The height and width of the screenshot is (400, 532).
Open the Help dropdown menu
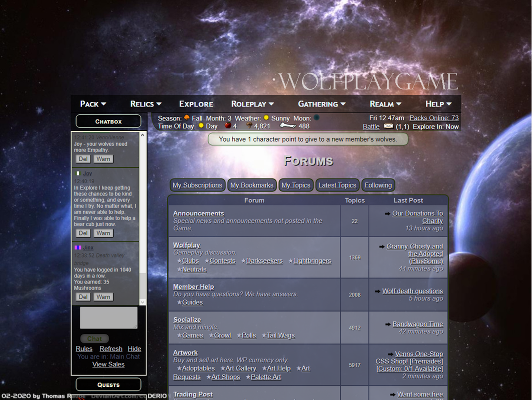tap(438, 104)
